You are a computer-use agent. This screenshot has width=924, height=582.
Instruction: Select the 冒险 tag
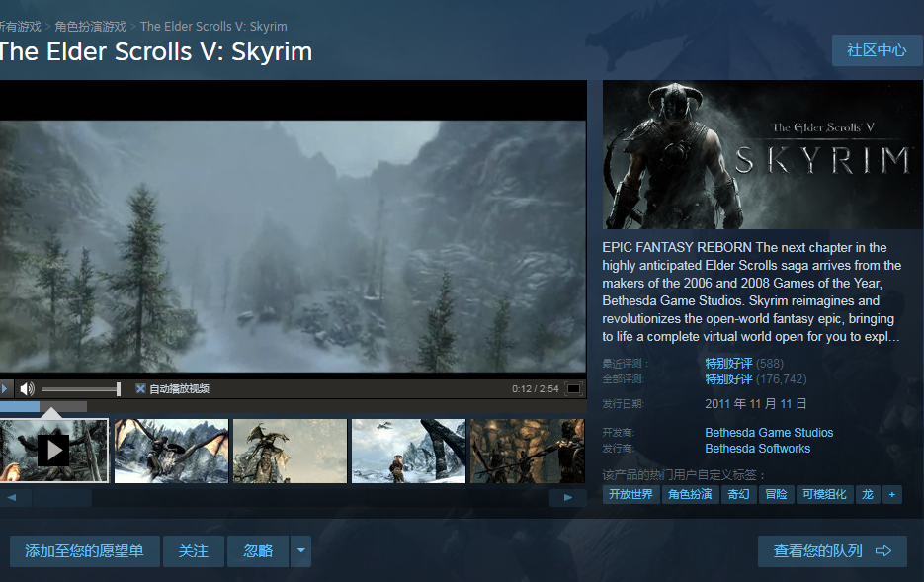[776, 494]
